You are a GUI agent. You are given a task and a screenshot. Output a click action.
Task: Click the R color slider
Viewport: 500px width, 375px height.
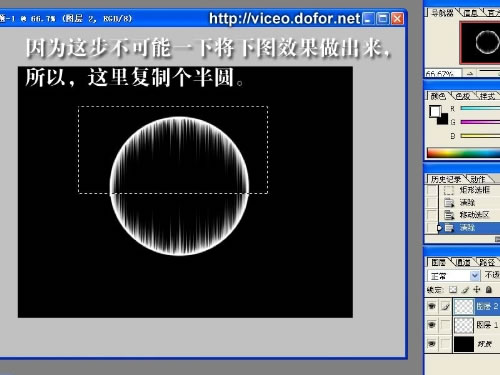pos(480,108)
